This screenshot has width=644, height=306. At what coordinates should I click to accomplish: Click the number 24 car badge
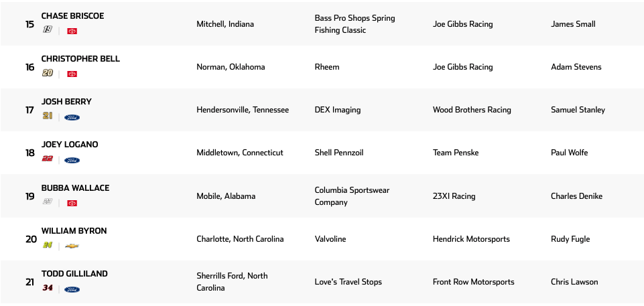point(48,246)
